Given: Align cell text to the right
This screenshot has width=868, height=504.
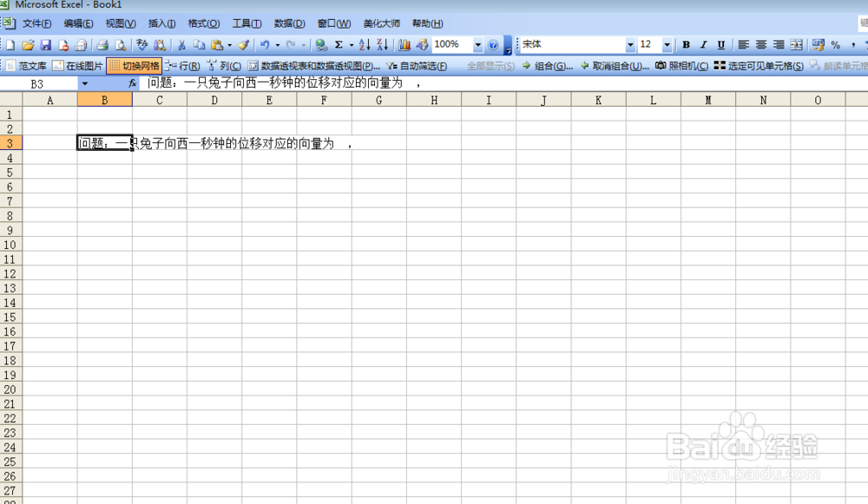Looking at the screenshot, I should [x=779, y=45].
